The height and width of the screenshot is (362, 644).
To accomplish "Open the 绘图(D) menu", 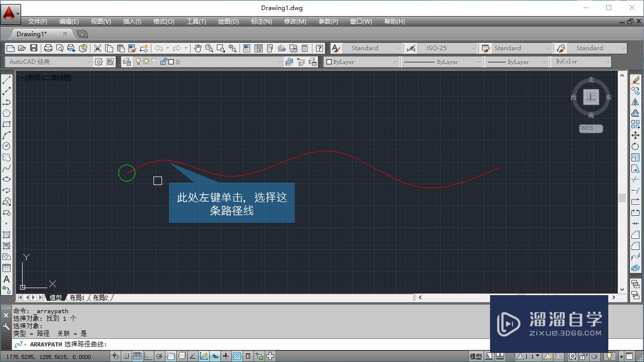I will [x=228, y=22].
